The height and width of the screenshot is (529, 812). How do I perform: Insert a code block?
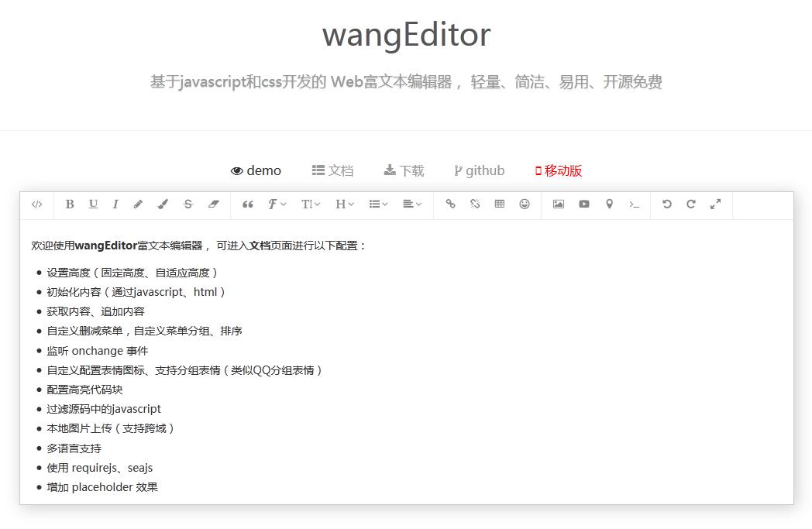[x=635, y=204]
